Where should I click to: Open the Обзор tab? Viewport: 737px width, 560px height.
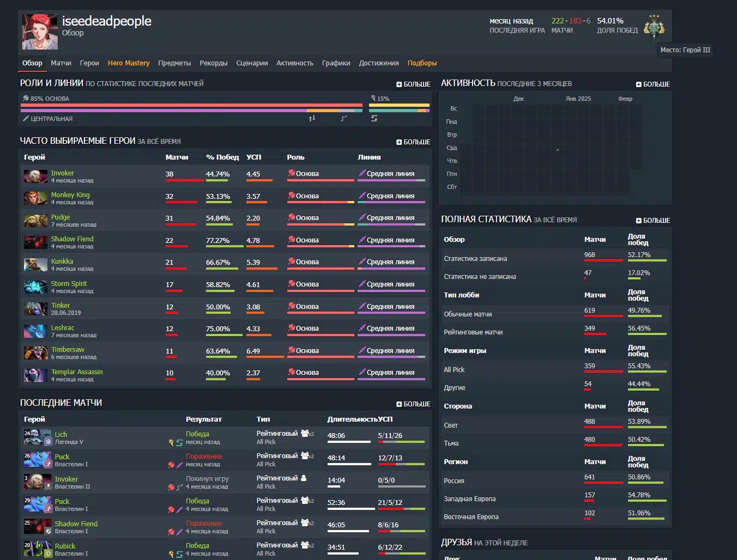[32, 63]
